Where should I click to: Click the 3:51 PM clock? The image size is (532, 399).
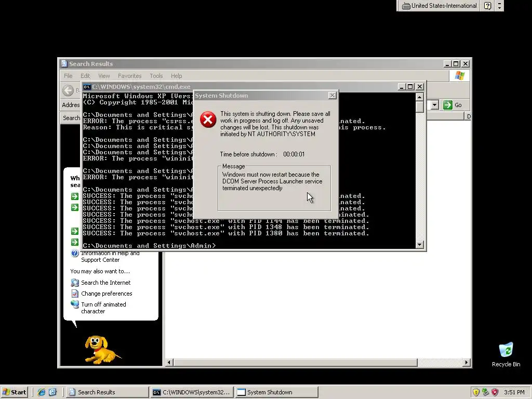tap(514, 392)
